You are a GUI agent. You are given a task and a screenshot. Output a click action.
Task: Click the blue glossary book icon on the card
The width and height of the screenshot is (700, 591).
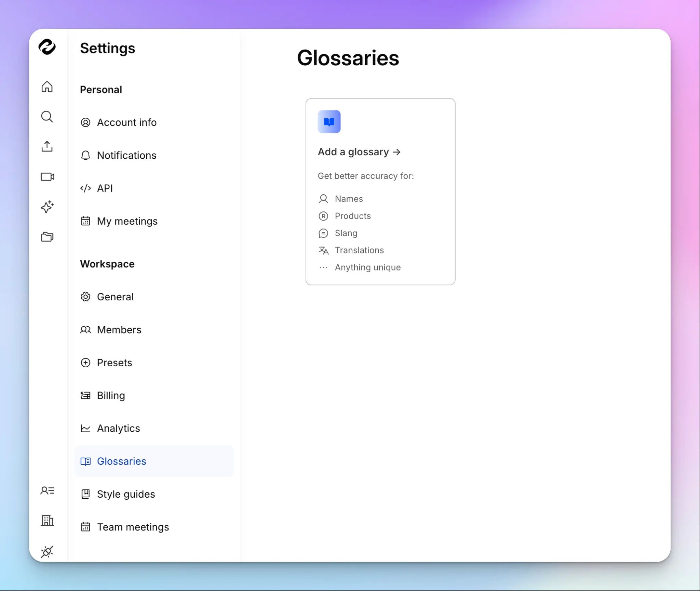(x=329, y=121)
